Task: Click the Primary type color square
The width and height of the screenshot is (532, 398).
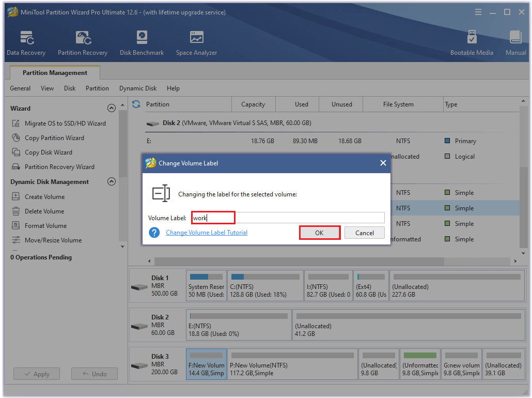Action: click(447, 141)
